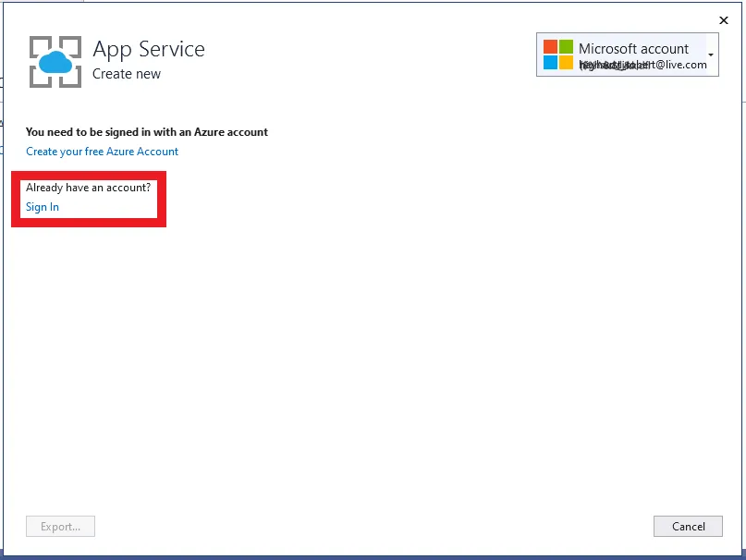Click the disabled Export button

(60, 526)
